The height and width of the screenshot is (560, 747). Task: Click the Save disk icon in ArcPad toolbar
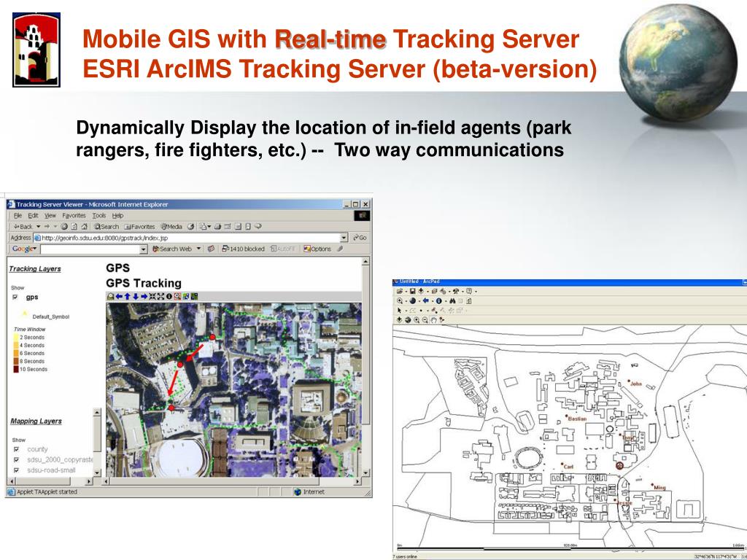pos(413,291)
